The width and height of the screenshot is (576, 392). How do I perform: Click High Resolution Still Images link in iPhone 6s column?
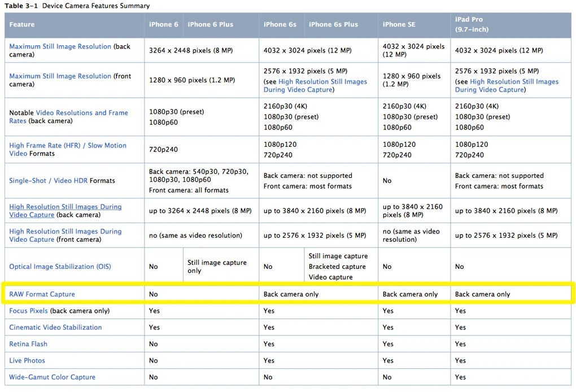point(315,86)
